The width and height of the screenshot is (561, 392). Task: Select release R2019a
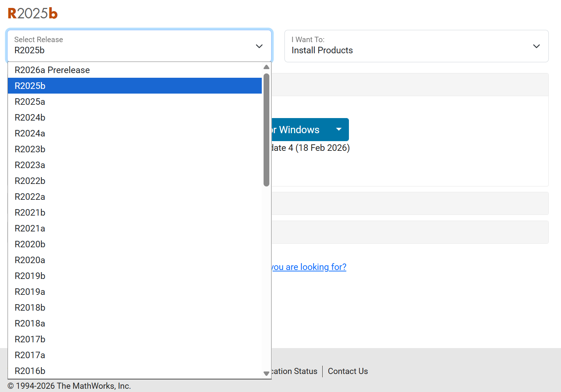[x=135, y=292]
